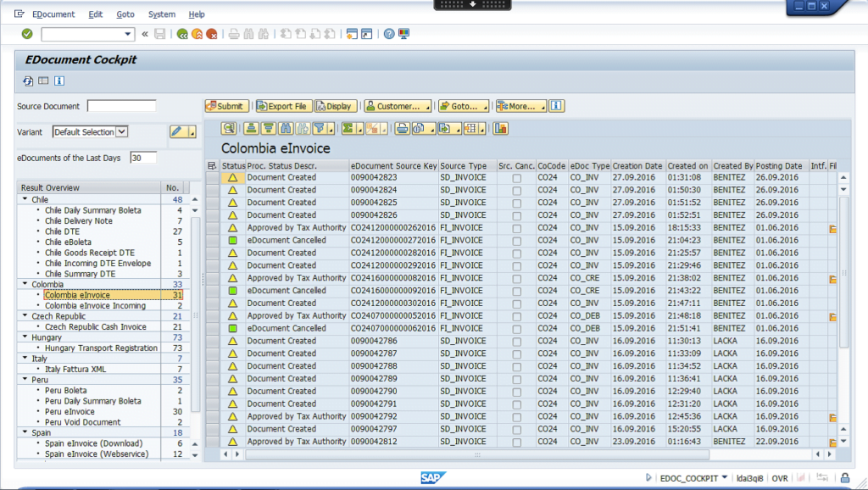
Task: Click the Display Graphic chart icon
Action: click(x=500, y=129)
